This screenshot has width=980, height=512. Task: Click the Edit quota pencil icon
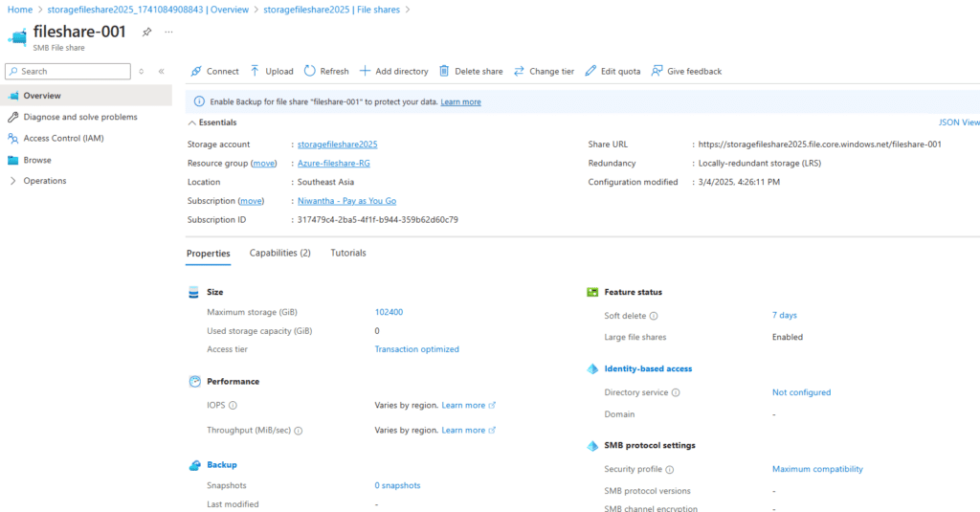pos(590,71)
